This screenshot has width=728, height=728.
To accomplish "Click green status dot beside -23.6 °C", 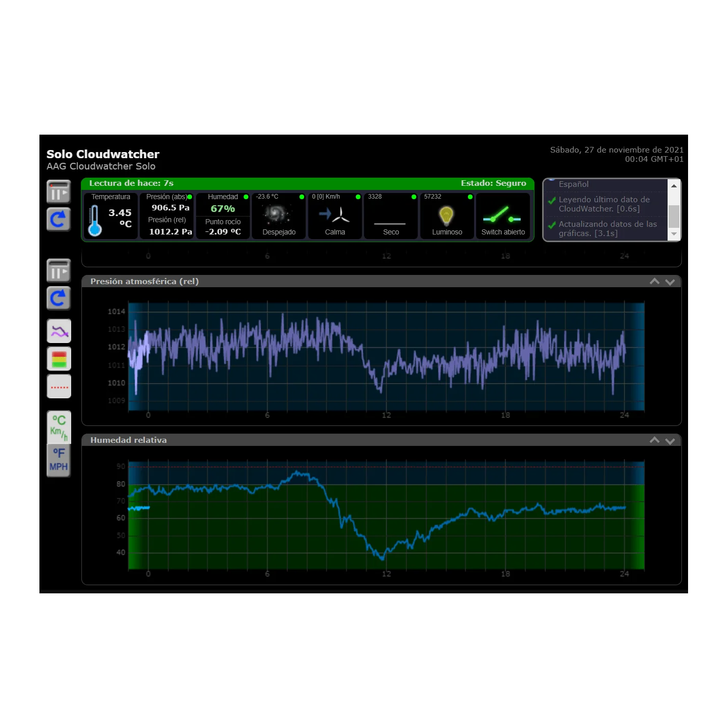I will point(302,197).
